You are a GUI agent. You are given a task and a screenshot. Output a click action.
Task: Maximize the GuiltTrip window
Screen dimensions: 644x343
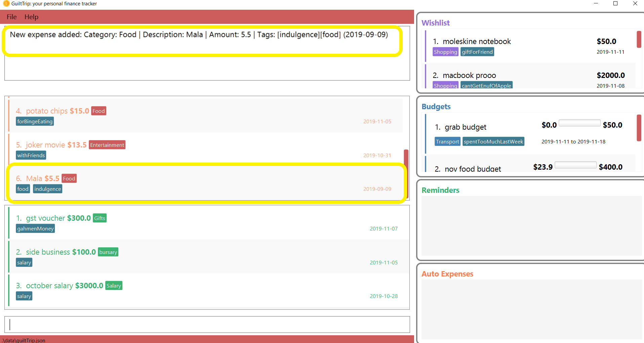[x=615, y=4]
